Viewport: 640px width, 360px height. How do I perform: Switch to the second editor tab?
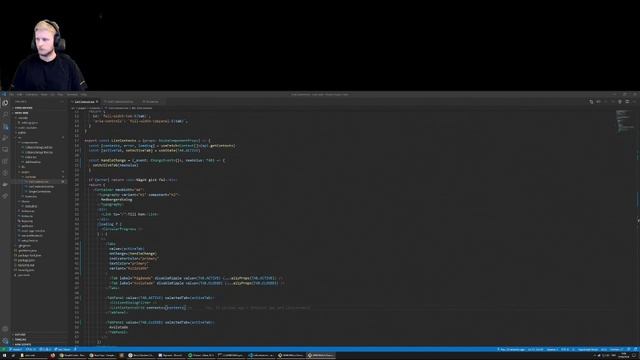119,102
